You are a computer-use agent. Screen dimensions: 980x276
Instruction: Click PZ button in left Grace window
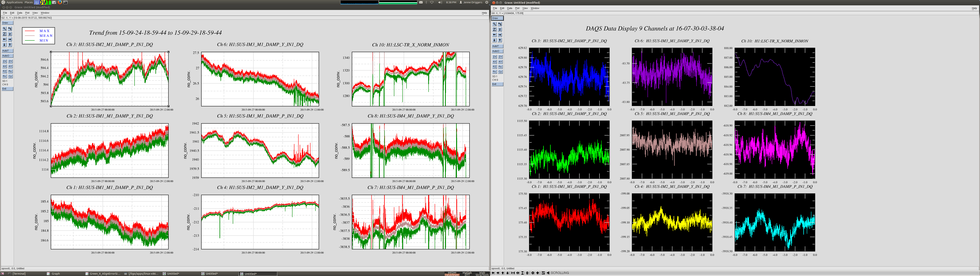pyautogui.click(x=5, y=71)
